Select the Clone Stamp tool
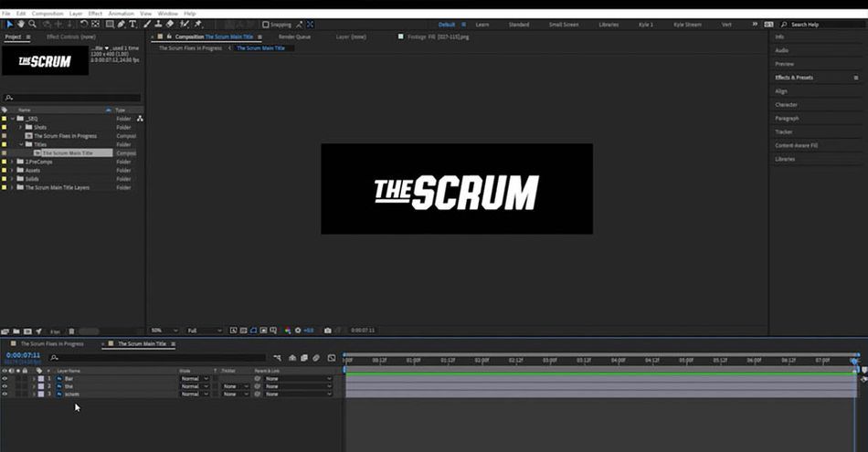This screenshot has width=868, height=452. 158,25
